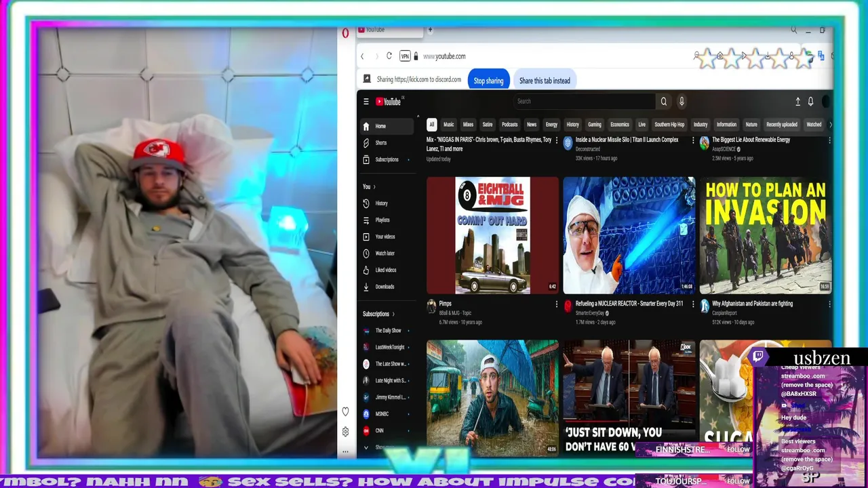Screen dimensions: 868x488
Task: Open options menu for Pimps video
Action: tap(556, 304)
